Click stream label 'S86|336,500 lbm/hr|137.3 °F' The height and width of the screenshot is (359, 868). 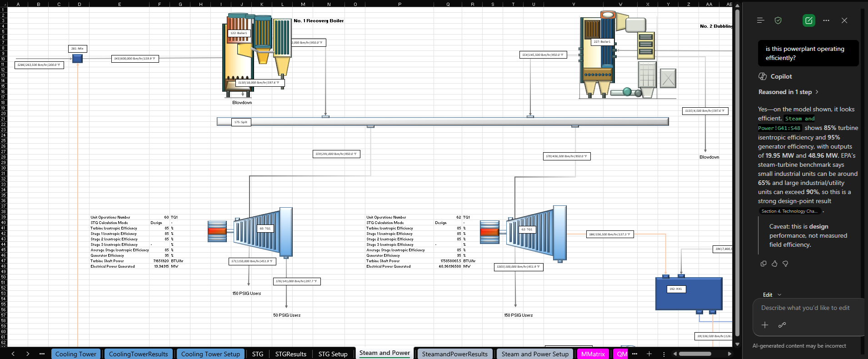[610, 234]
